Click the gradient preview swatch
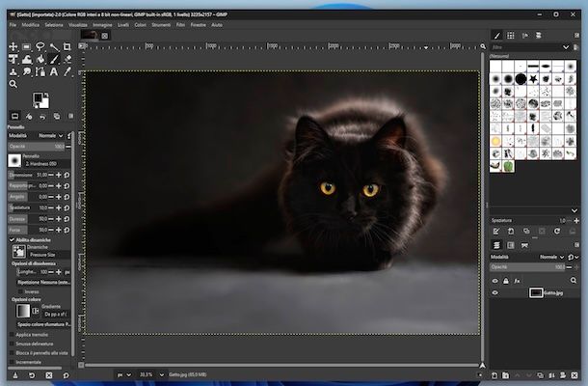Screen dimensions: 588x386 pyautogui.click(x=23, y=311)
